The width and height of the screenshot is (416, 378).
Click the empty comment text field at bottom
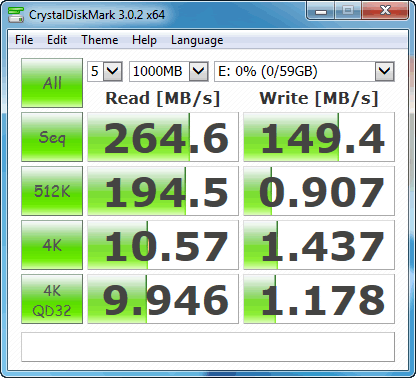(208, 347)
